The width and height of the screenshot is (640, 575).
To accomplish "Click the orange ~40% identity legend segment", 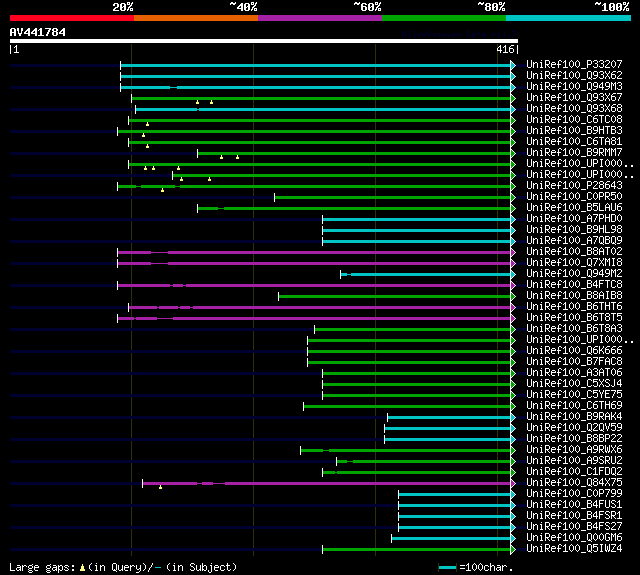I will click(196, 18).
